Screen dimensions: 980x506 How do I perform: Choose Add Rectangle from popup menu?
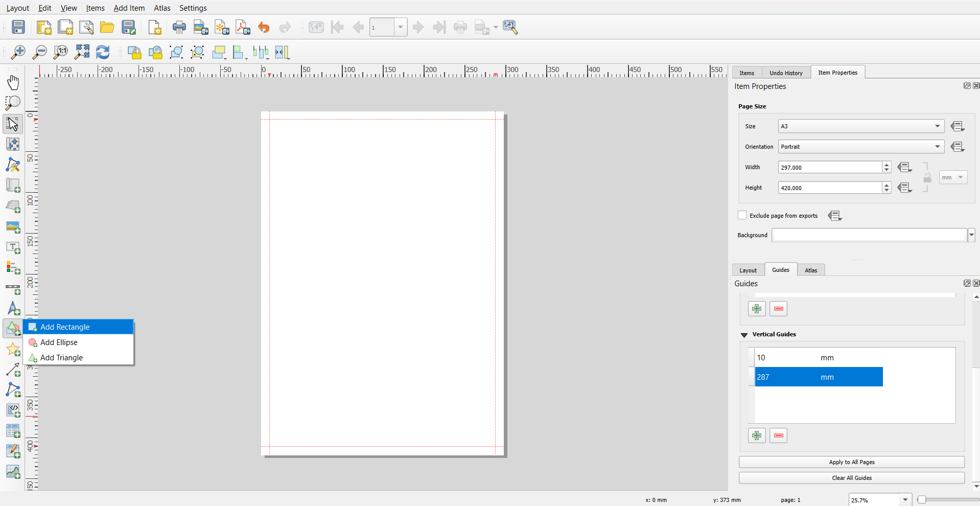[x=79, y=327]
